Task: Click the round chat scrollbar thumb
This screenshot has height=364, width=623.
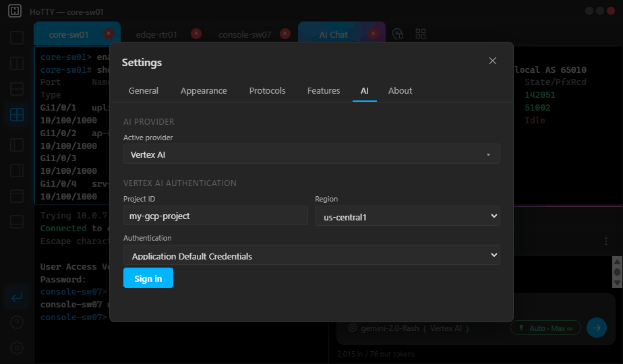Action: point(617,272)
